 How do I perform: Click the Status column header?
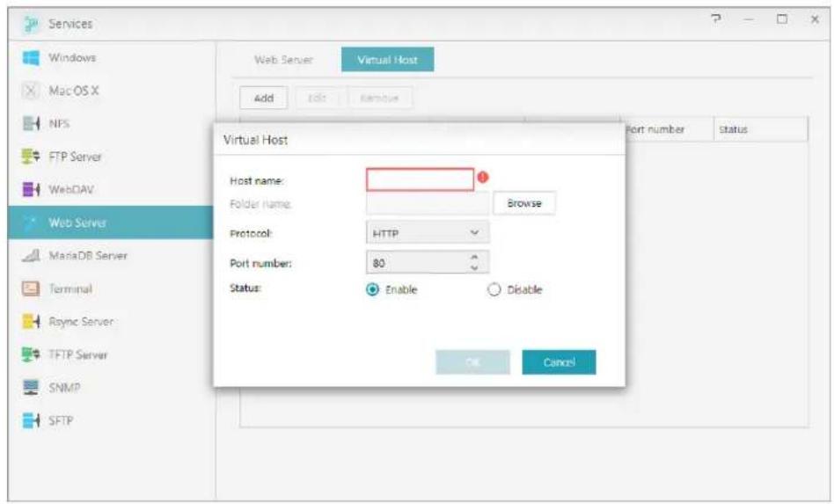(761, 129)
